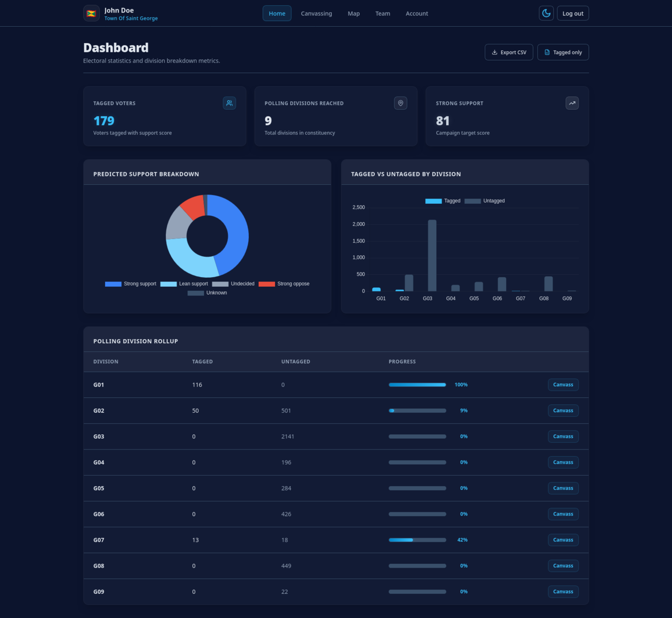Canvass division G09
The width and height of the screenshot is (672, 618).
563,592
